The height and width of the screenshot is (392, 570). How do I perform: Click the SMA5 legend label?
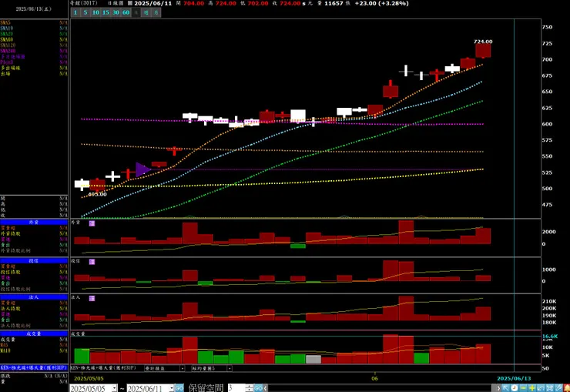pyautogui.click(x=5, y=22)
